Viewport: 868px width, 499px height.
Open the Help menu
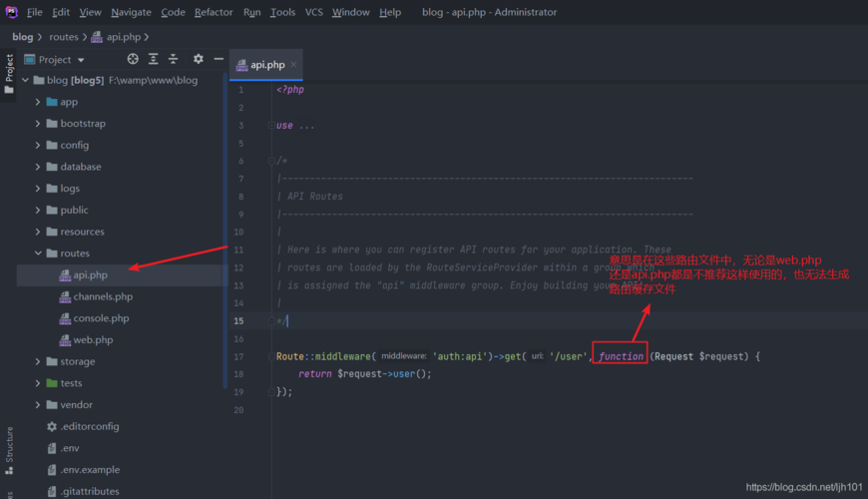[390, 12]
